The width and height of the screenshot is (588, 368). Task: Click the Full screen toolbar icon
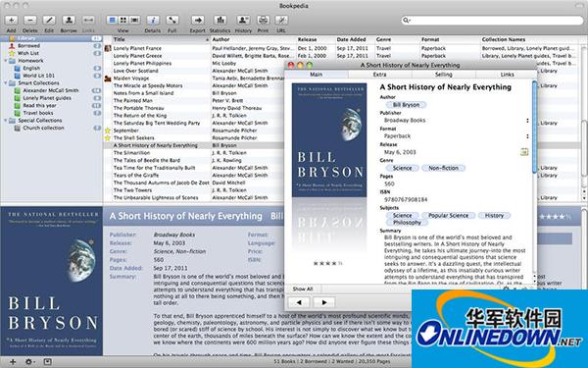pyautogui.click(x=172, y=21)
